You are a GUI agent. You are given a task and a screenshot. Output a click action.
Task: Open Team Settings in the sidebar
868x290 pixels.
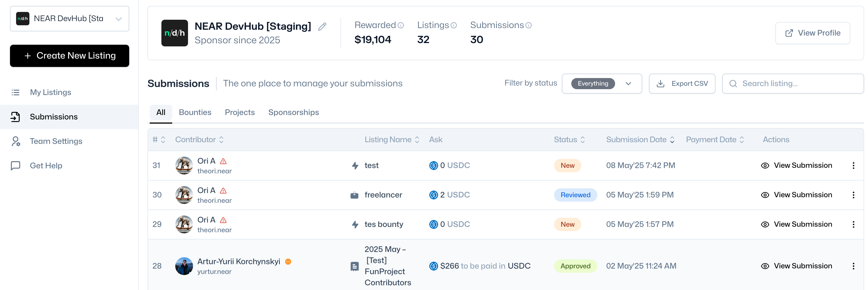56,141
